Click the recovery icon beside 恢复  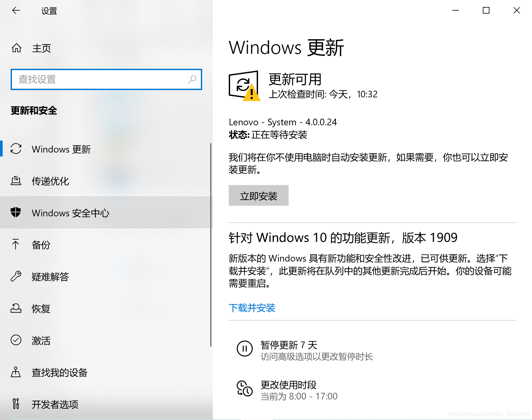(16, 308)
